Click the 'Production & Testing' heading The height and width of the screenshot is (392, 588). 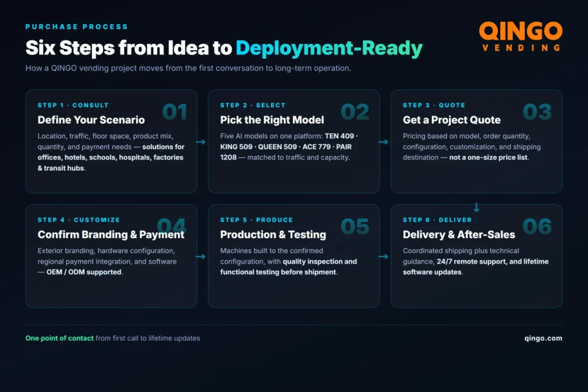[273, 235]
